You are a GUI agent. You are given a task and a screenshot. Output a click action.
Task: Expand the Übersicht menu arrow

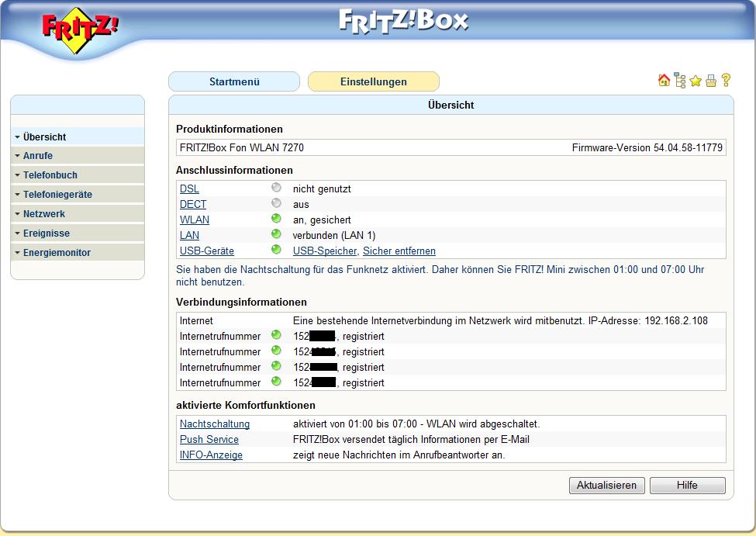17,137
